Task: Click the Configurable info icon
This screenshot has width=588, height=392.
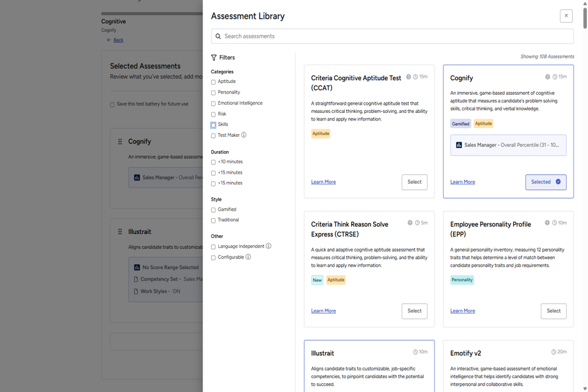Action: click(248, 257)
